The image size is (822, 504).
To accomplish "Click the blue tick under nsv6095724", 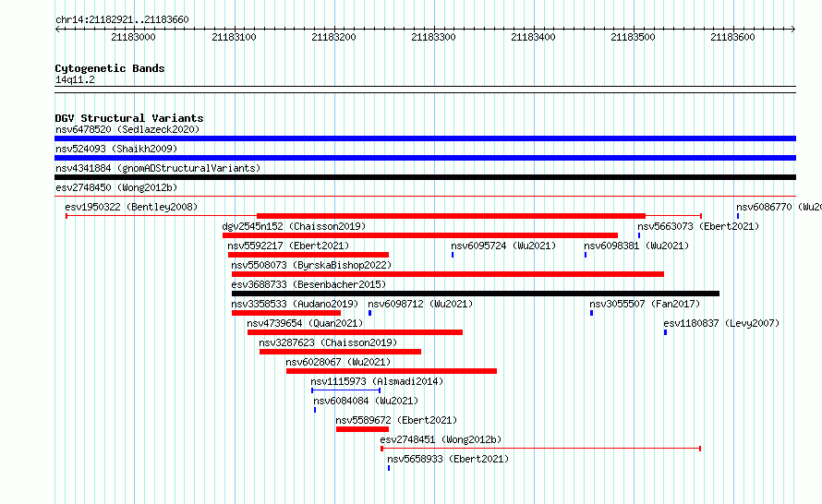I will point(453,255).
